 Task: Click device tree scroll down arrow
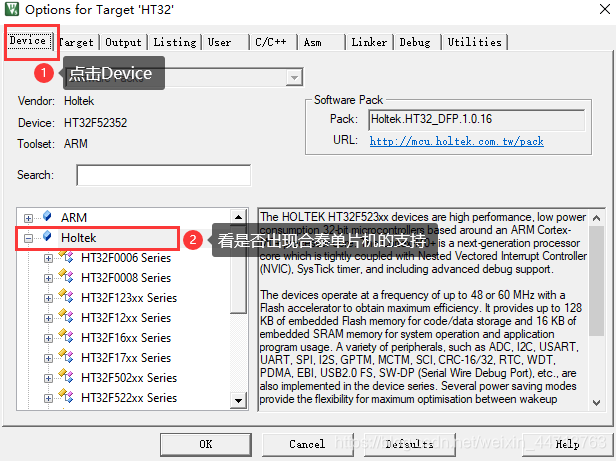coord(238,401)
